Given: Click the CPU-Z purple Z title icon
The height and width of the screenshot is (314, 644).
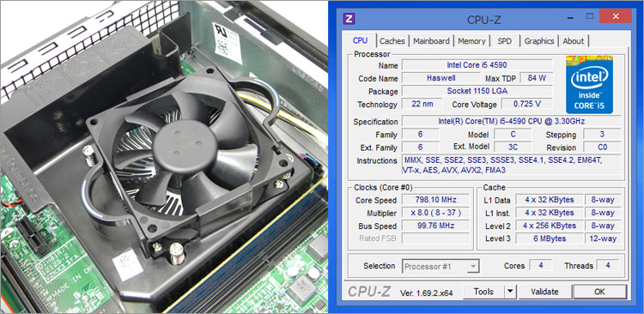Looking at the screenshot, I should click(349, 19).
